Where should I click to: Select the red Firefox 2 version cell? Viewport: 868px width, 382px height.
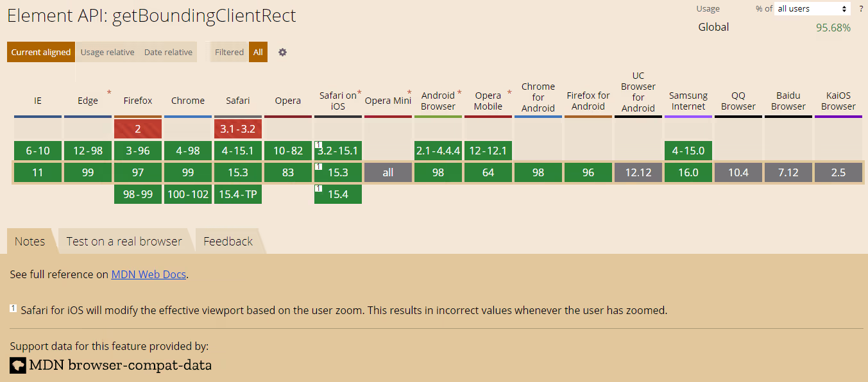point(138,129)
